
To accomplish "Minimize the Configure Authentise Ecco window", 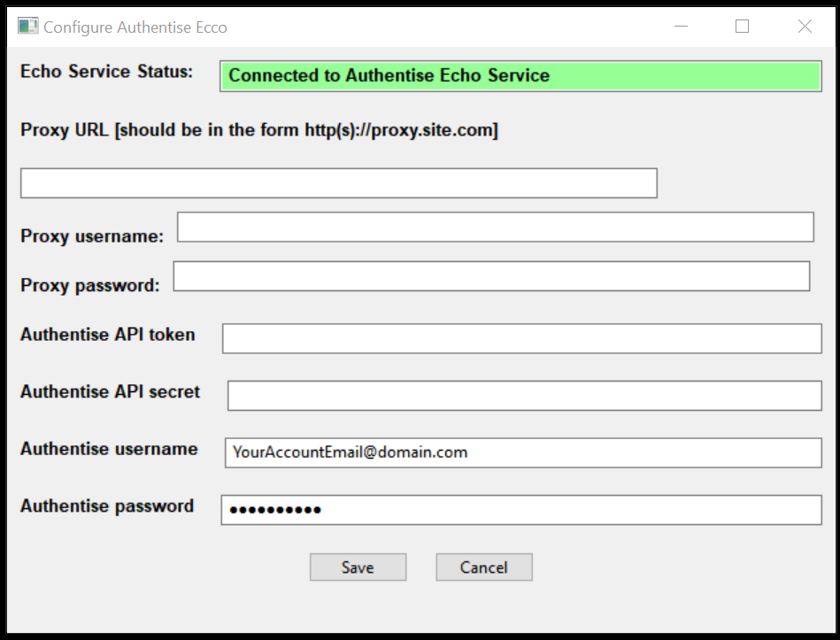I will pyautogui.click(x=682, y=27).
